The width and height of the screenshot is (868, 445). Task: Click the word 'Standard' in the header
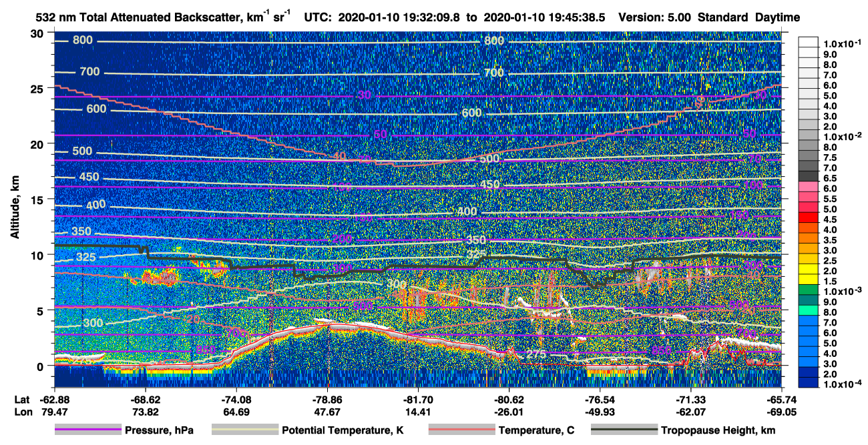tap(724, 18)
